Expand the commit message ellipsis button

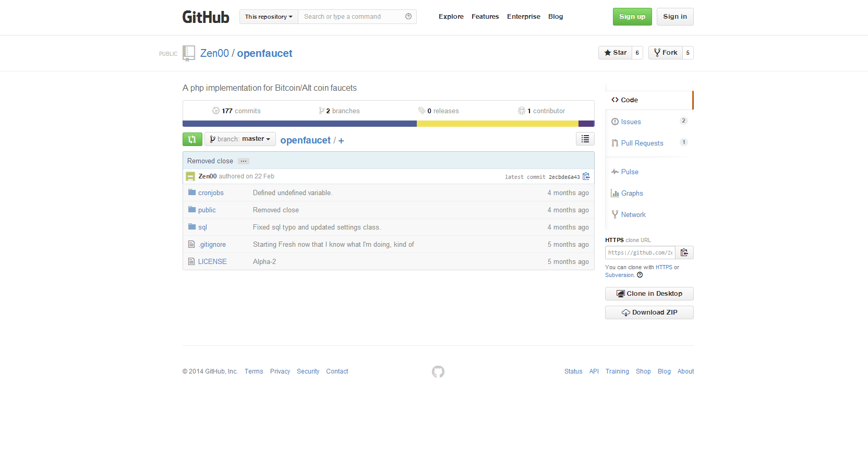(244, 161)
